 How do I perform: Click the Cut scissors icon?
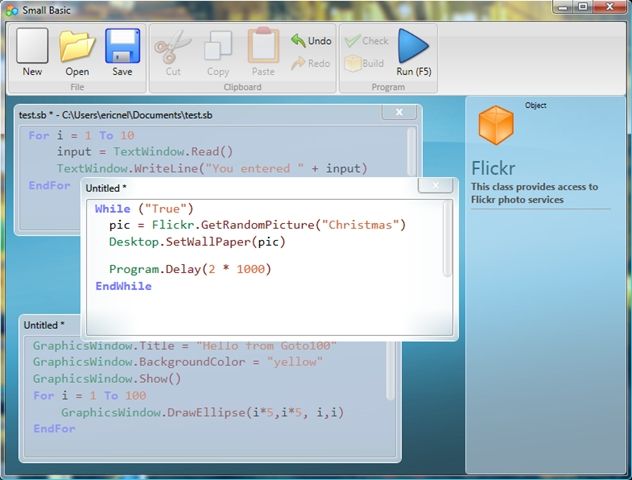173,46
